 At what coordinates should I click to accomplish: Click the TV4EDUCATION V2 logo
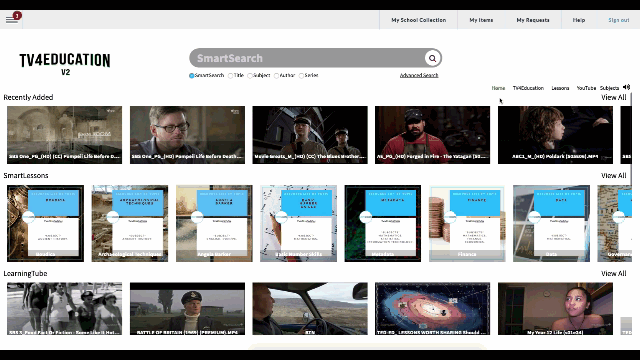65,64
